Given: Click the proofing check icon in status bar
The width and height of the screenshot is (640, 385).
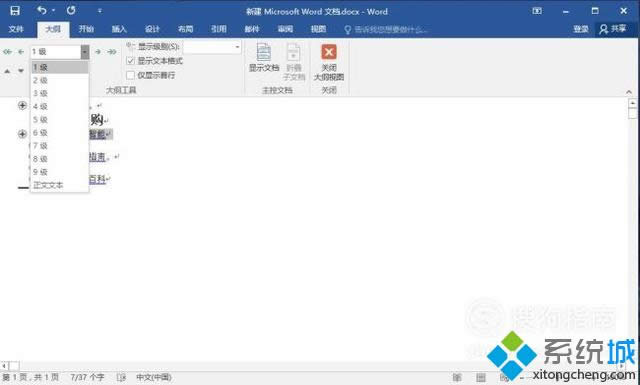Looking at the screenshot, I should 121,377.
